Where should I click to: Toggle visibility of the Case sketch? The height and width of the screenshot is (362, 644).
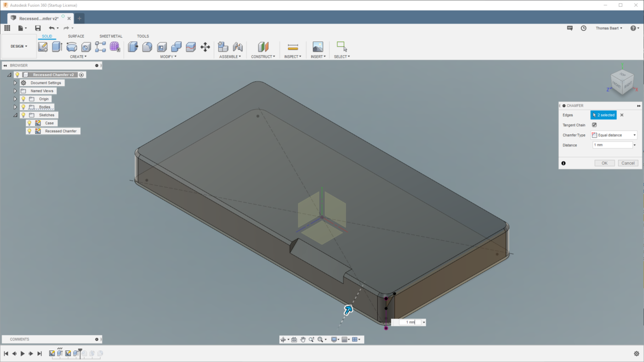click(x=29, y=123)
